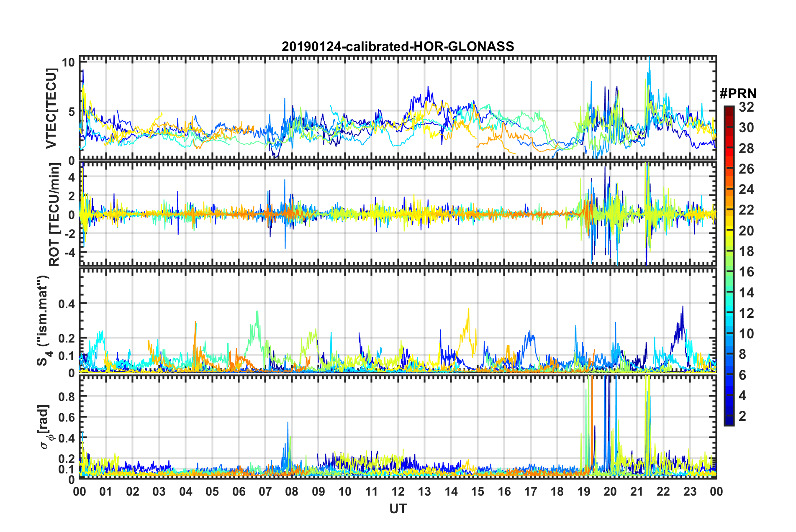Pick the dark blue bottom of the colorbar
Viewport: 796px width, 532px height.
point(729,422)
